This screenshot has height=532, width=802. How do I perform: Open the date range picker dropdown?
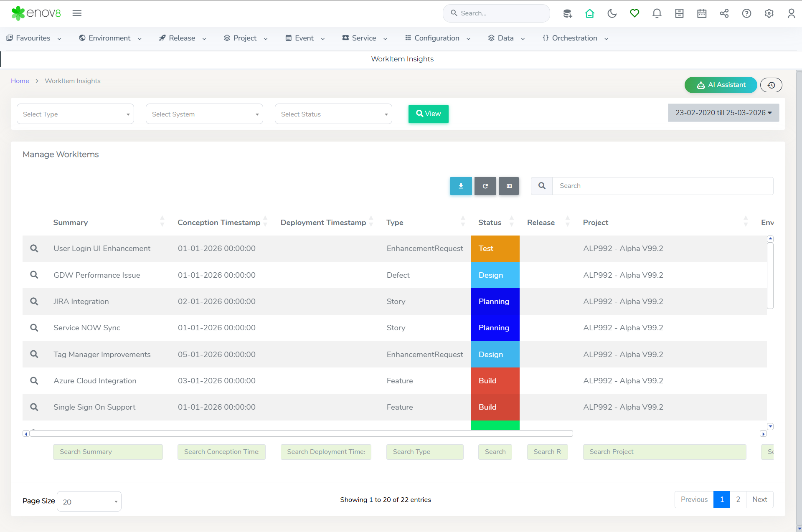click(x=723, y=113)
